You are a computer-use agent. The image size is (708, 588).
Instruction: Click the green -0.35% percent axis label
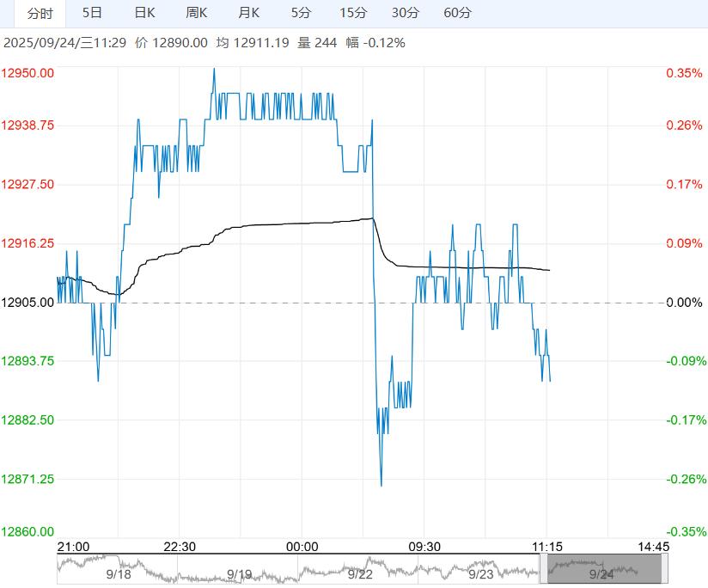point(686,531)
